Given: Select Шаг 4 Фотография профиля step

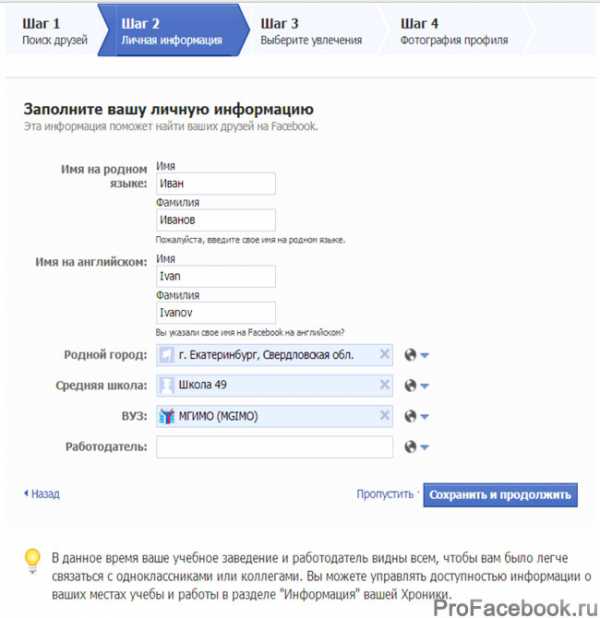Looking at the screenshot, I should coord(454,31).
